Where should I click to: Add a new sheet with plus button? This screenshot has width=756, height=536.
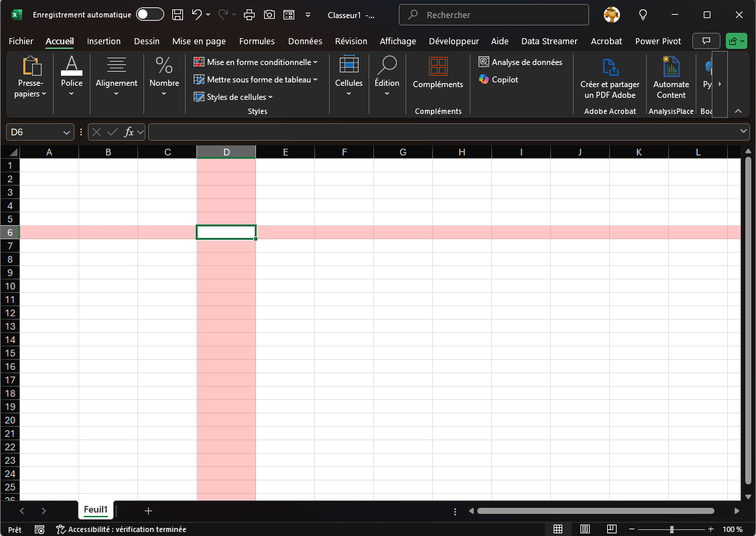(x=148, y=511)
